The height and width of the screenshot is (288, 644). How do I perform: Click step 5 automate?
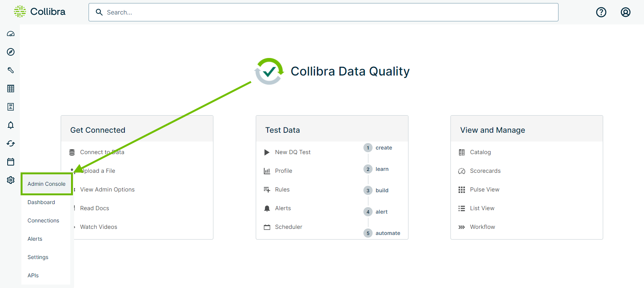(x=382, y=233)
